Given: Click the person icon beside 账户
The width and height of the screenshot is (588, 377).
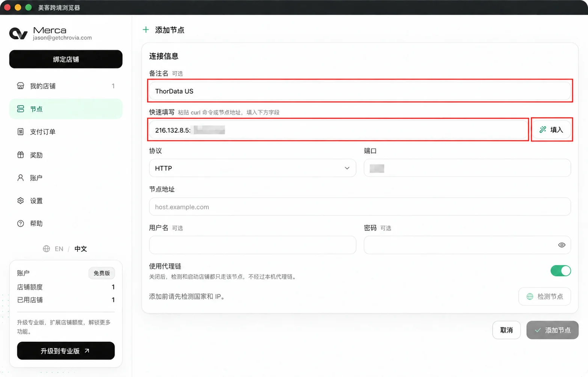Looking at the screenshot, I should point(21,178).
